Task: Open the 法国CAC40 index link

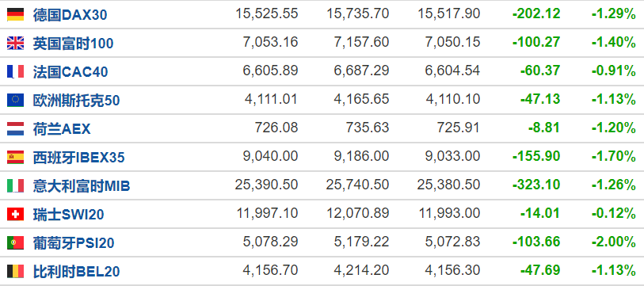Action: click(x=70, y=72)
